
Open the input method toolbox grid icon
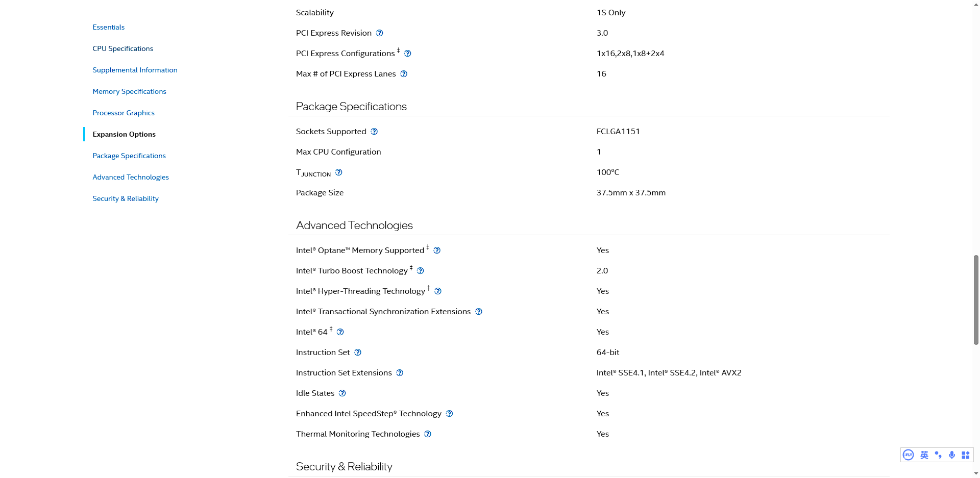coord(966,455)
